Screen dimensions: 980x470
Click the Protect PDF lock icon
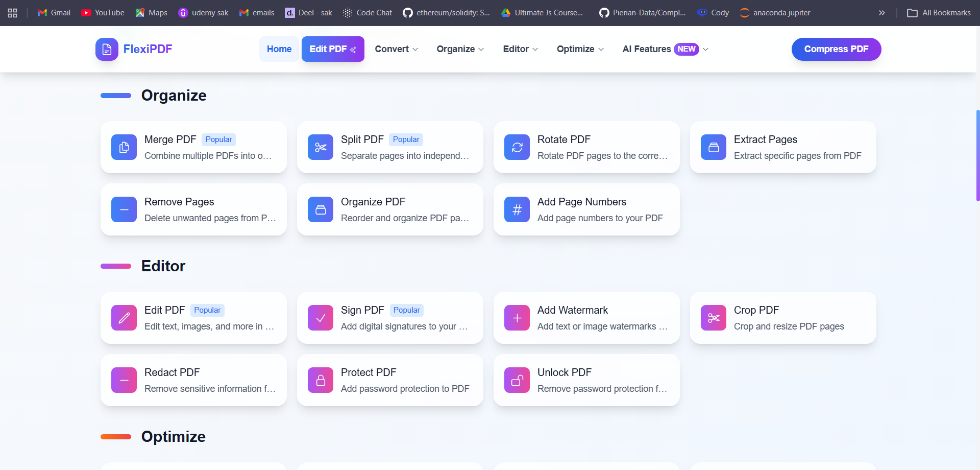click(x=321, y=380)
